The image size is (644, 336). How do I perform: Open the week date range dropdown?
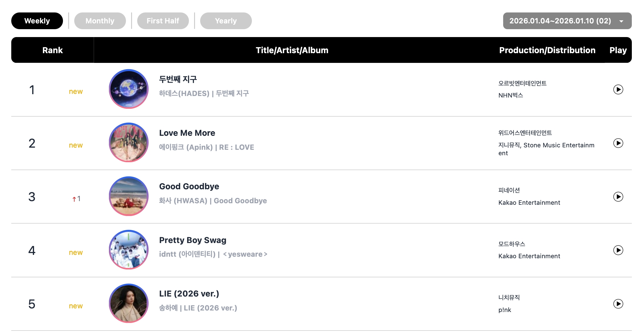[567, 21]
